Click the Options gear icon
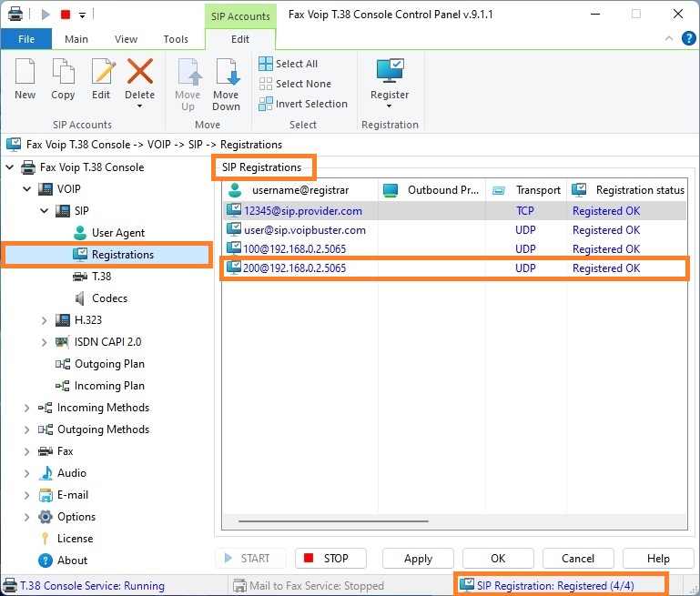The image size is (700, 596). click(46, 517)
